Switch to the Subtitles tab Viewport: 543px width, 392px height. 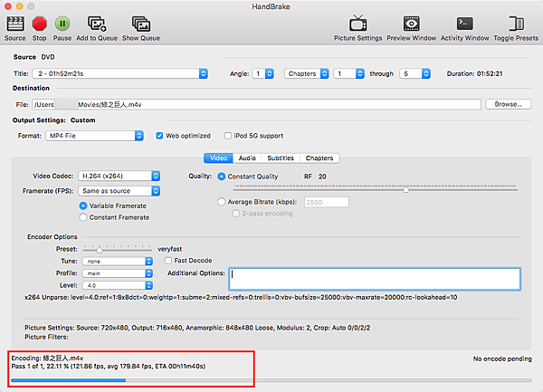pos(281,158)
